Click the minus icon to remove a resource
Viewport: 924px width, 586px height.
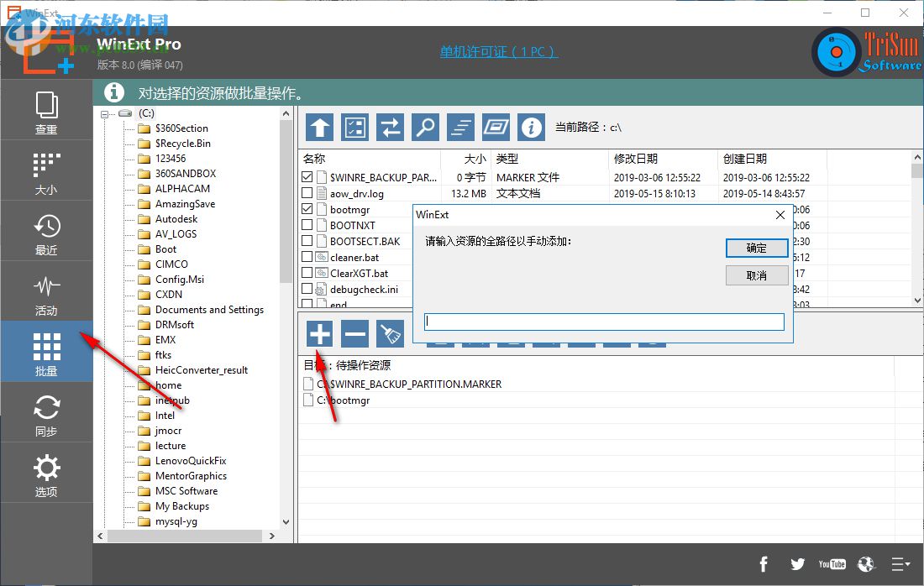coord(354,333)
